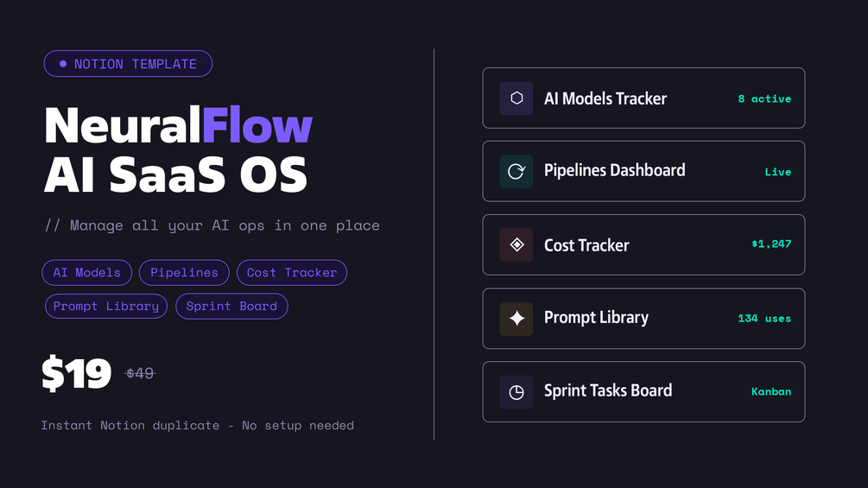Viewport: 868px width, 488px height.
Task: Click the circular-arrow Pipelines Dashboard icon
Action: [x=516, y=172]
